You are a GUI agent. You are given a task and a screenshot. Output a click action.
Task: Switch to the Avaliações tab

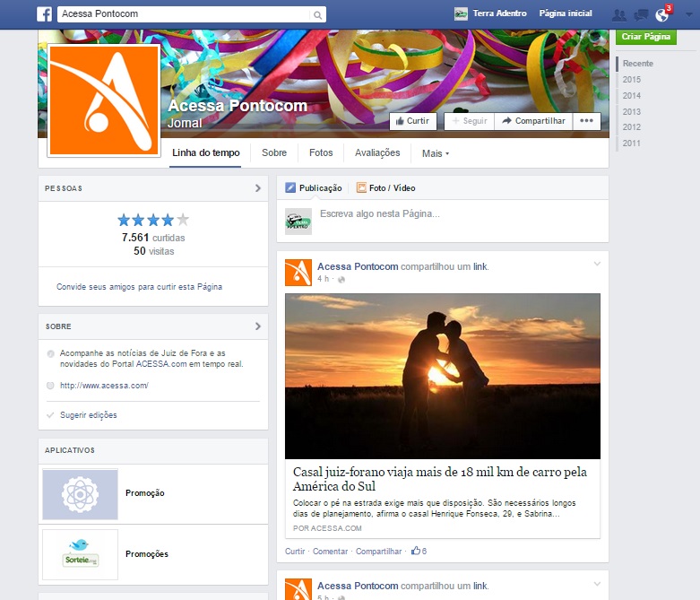377,152
